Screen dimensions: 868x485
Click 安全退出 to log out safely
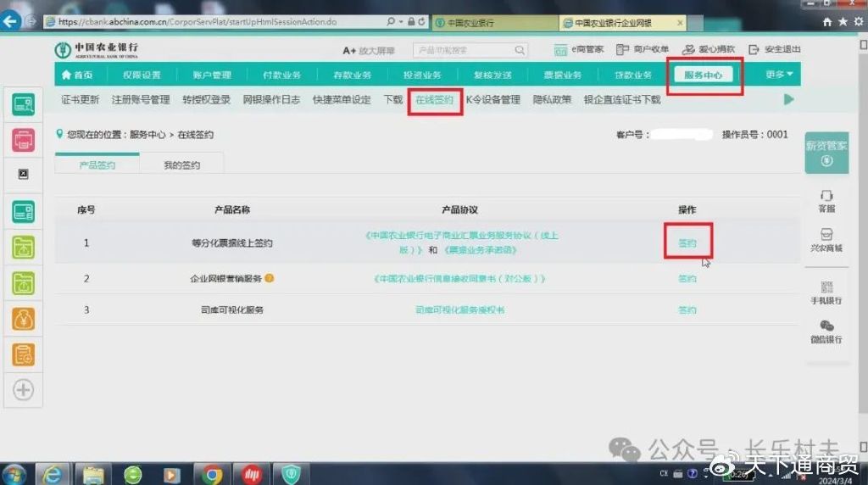pyautogui.click(x=775, y=49)
